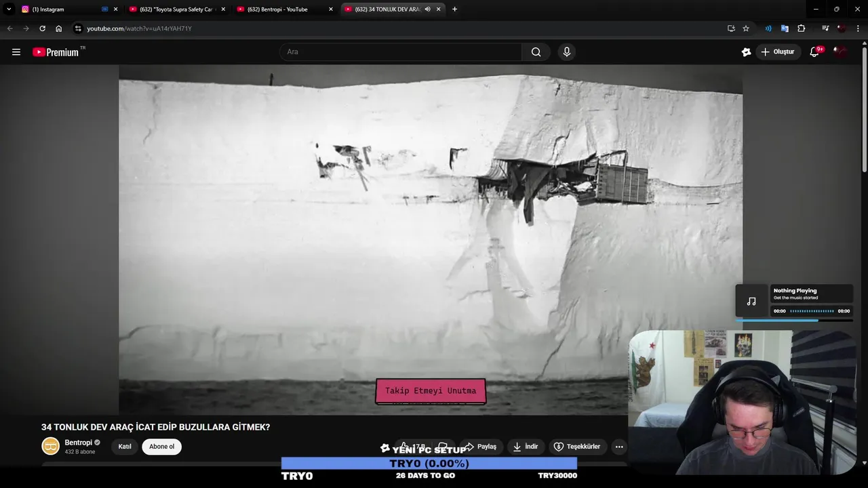The width and height of the screenshot is (868, 488).
Task: Click the music widget progress bar
Action: pos(795,320)
